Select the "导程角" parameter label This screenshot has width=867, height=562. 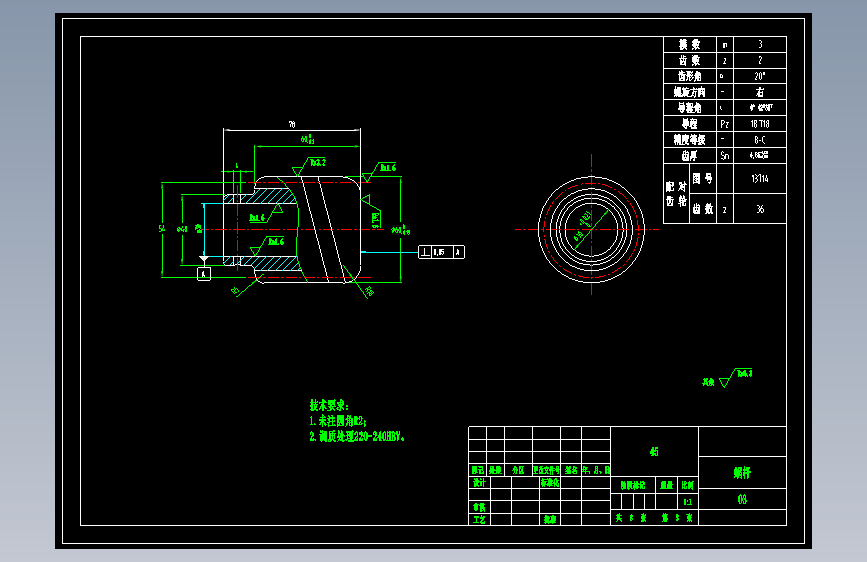690,107
